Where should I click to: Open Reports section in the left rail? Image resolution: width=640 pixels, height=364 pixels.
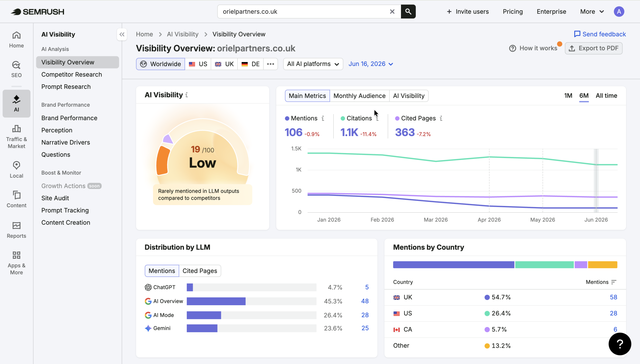click(16, 230)
